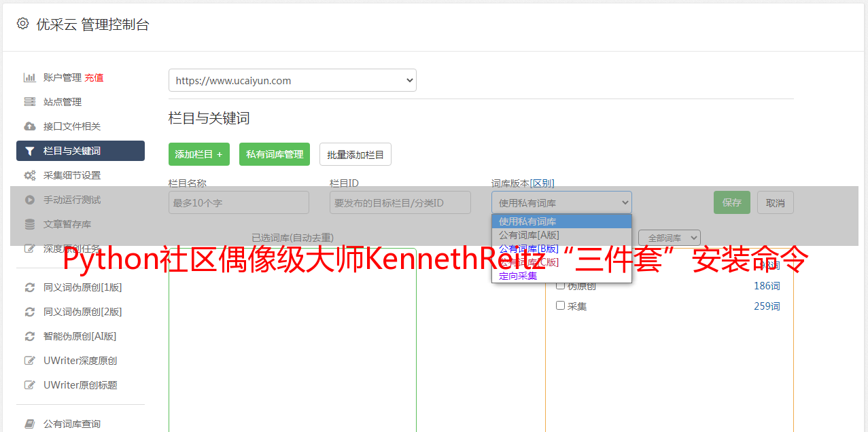Click the 添加栏目 + button
Image resolution: width=868 pixels, height=432 pixels.
(x=199, y=154)
